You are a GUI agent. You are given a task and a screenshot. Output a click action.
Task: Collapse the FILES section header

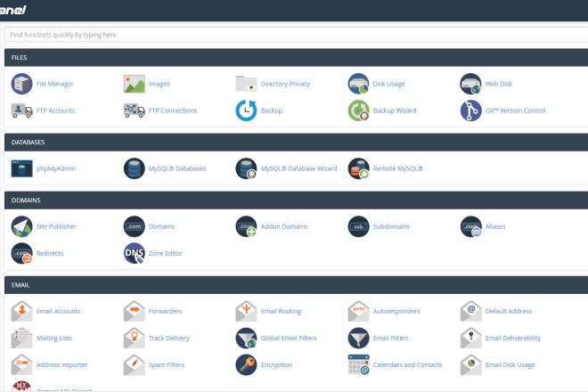(297, 57)
